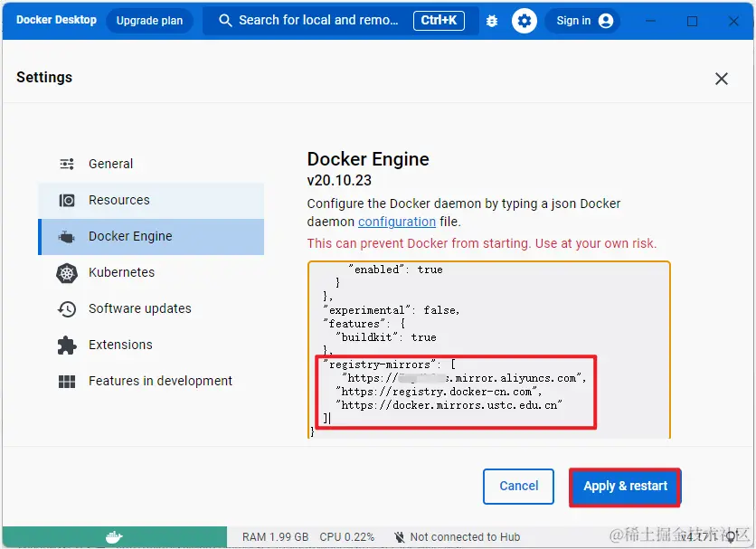Select the Docker Engine settings section
Screen dimensions: 756x549
click(151, 236)
